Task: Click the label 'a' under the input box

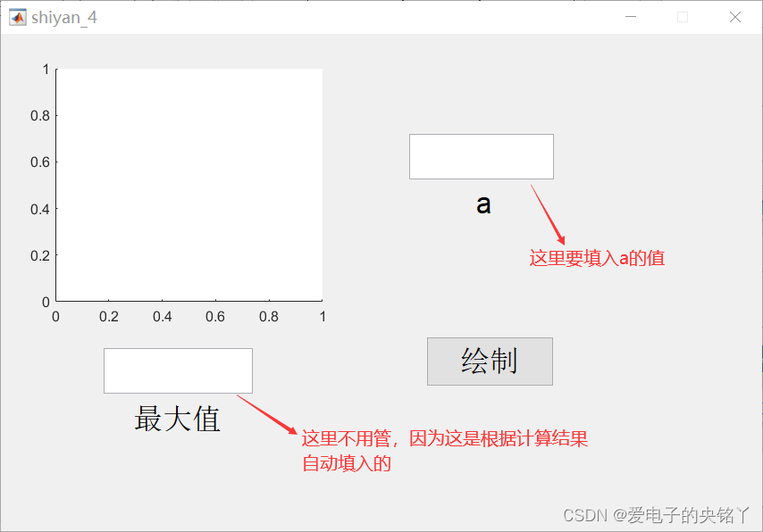Action: click(x=483, y=204)
